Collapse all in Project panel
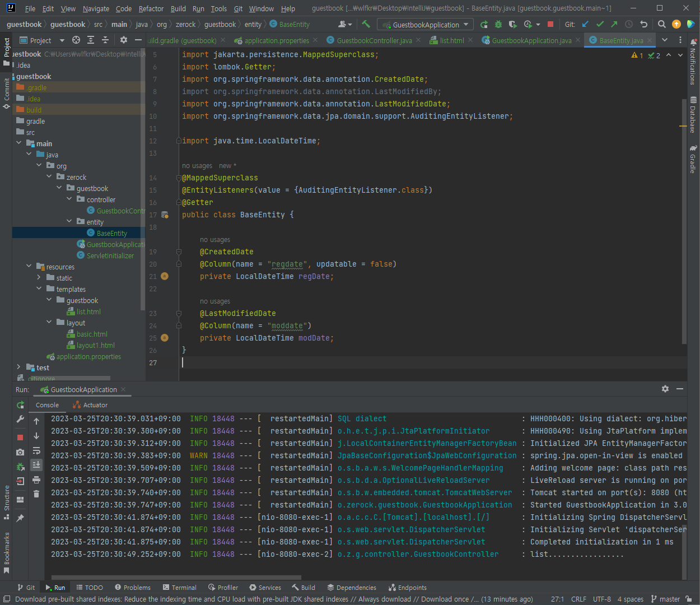The image size is (700, 605). tap(105, 40)
